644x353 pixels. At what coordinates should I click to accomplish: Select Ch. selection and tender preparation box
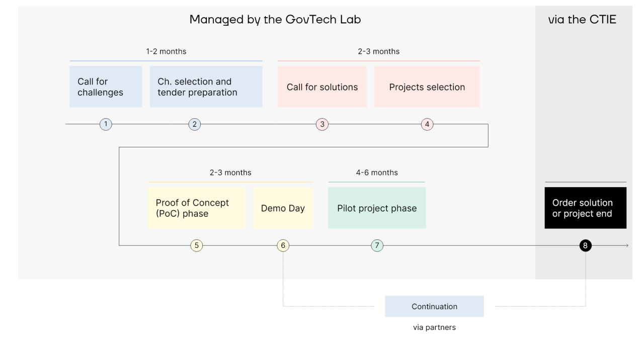pos(206,86)
